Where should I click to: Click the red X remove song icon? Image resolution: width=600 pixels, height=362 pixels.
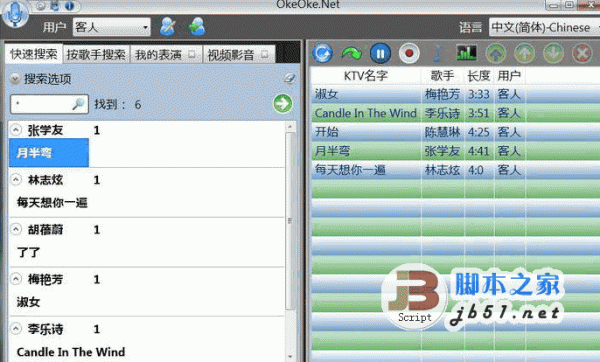tap(582, 53)
